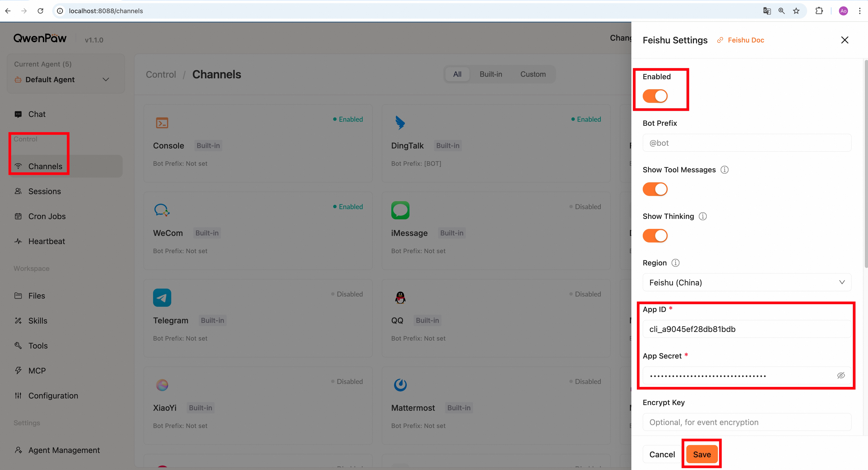Open the iMessage channel card icon
The height and width of the screenshot is (470, 868).
pos(400,210)
